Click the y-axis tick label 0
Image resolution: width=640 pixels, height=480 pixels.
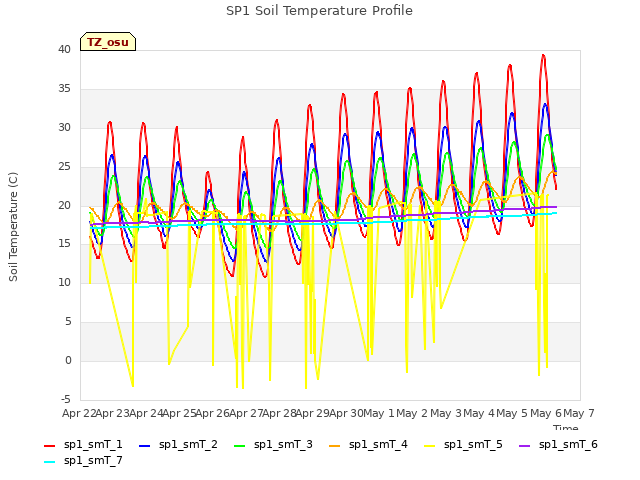[68, 361]
